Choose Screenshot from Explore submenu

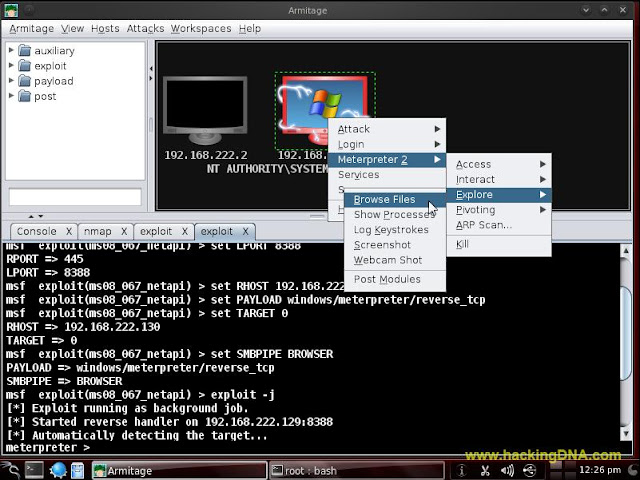[395, 245]
